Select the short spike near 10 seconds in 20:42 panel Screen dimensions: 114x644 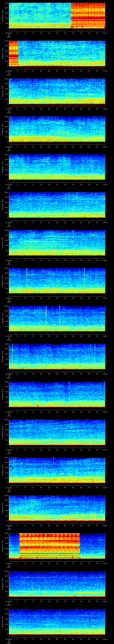tap(25, 498)
